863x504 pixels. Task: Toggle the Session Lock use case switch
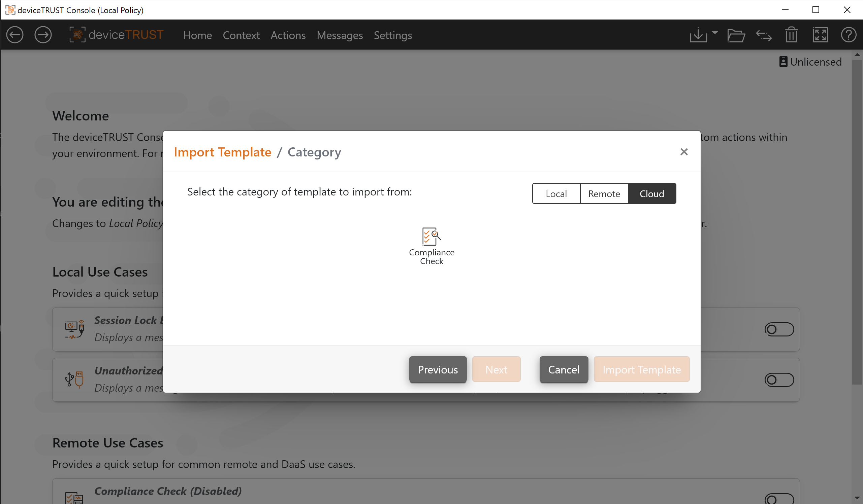pos(779,329)
